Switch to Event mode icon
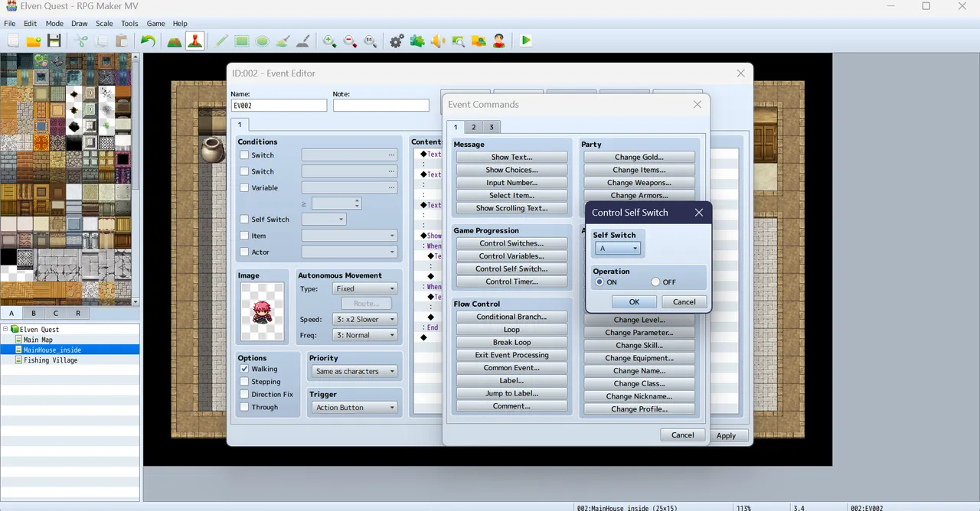This screenshot has width=980, height=511. pyautogui.click(x=194, y=41)
